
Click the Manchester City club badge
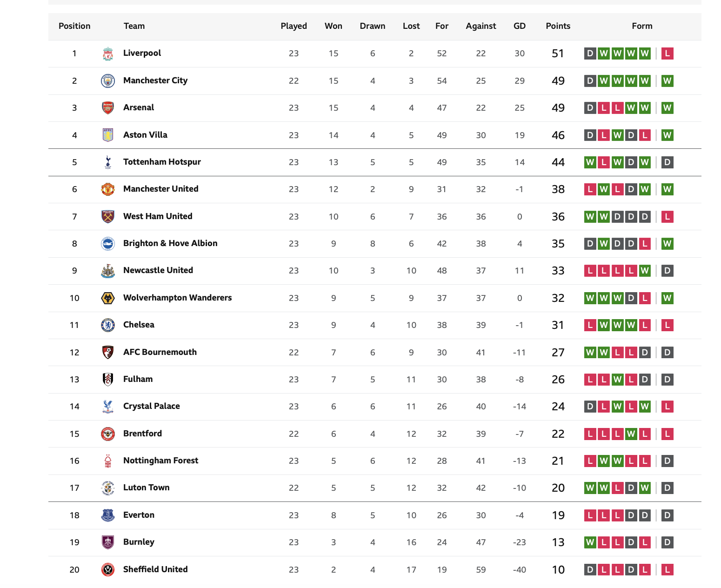click(x=108, y=81)
